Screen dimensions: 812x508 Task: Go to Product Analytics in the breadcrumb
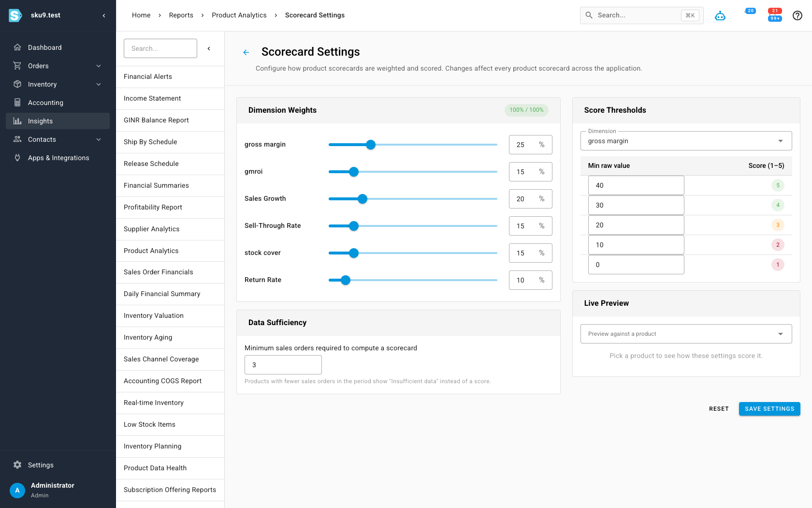pos(239,15)
